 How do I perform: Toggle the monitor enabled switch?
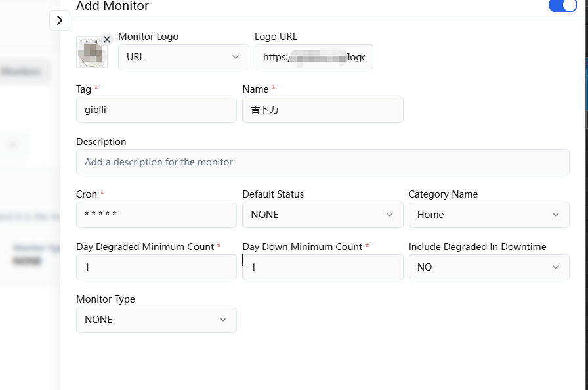pyautogui.click(x=563, y=5)
